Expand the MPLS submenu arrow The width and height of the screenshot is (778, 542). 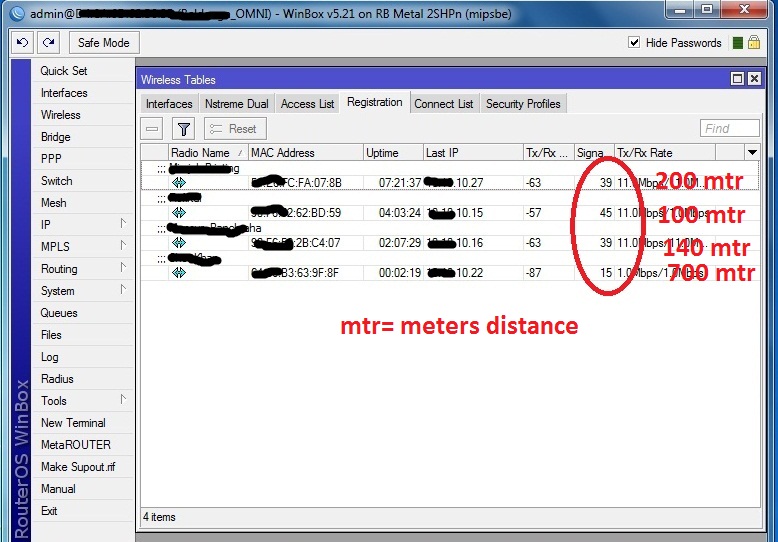[x=124, y=246]
